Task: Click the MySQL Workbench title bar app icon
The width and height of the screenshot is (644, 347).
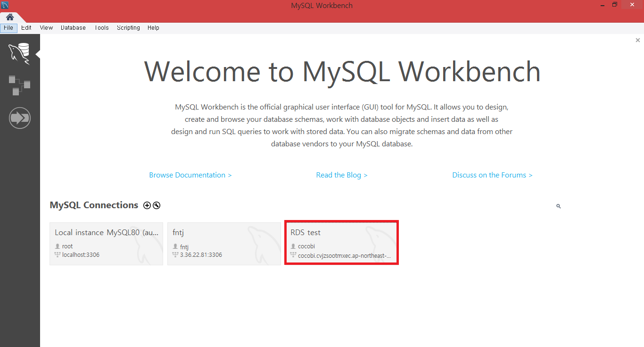Action: 5,5
